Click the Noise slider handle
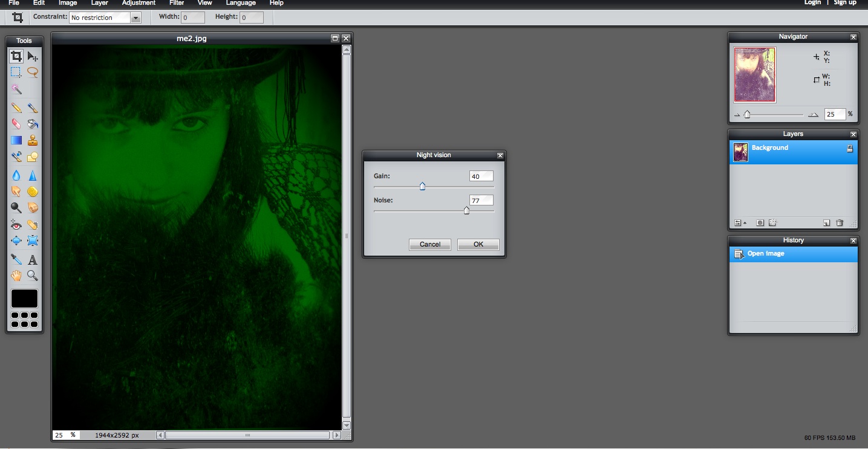 [466, 210]
